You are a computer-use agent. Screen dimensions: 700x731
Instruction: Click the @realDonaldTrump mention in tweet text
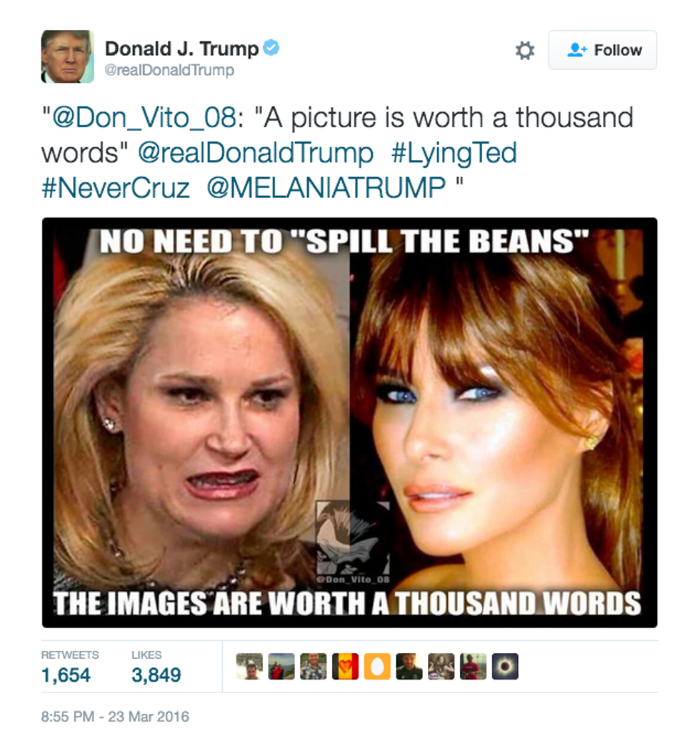[256, 154]
